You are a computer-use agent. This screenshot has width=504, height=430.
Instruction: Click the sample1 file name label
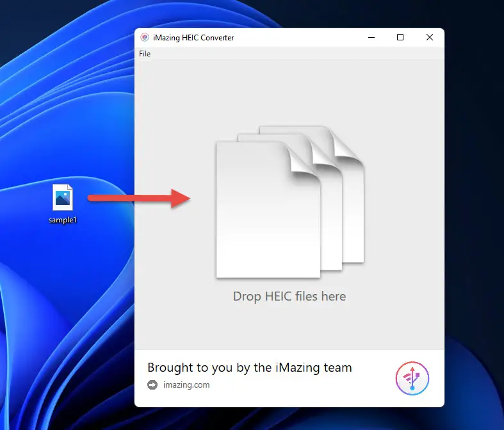point(63,220)
